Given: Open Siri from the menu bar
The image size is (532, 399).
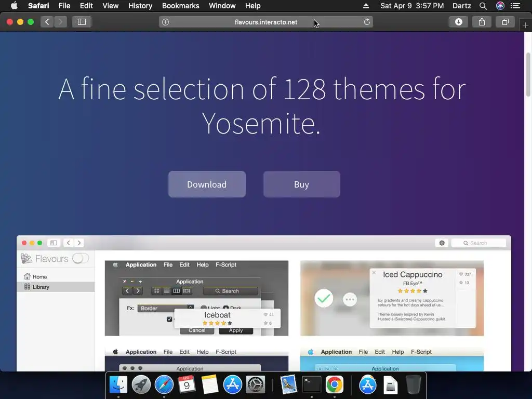Looking at the screenshot, I should 500,6.
